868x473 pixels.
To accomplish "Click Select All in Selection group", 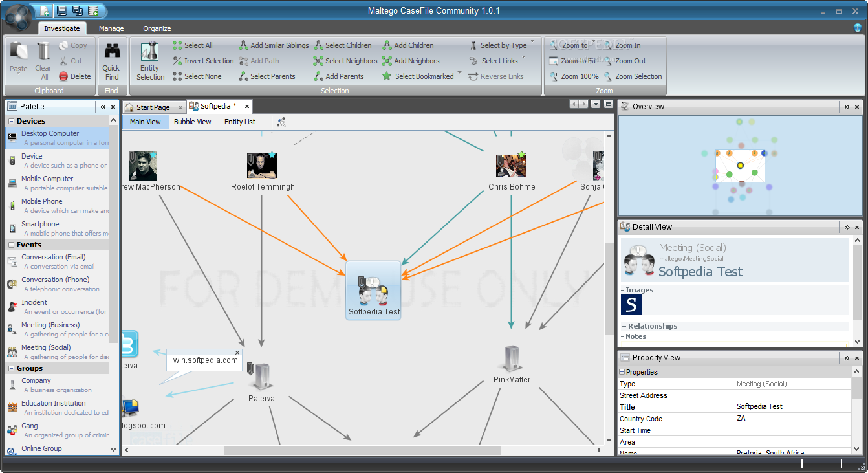I will [x=193, y=45].
